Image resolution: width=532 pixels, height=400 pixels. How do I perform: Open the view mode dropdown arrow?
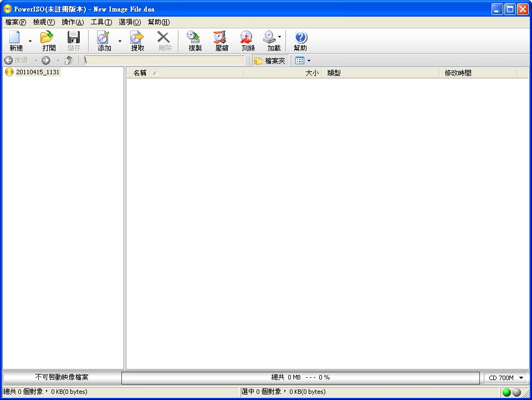click(309, 60)
